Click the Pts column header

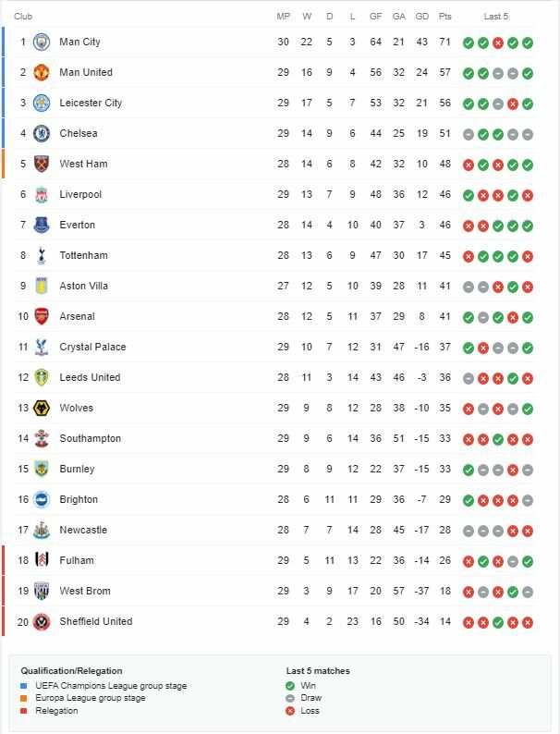[445, 17]
